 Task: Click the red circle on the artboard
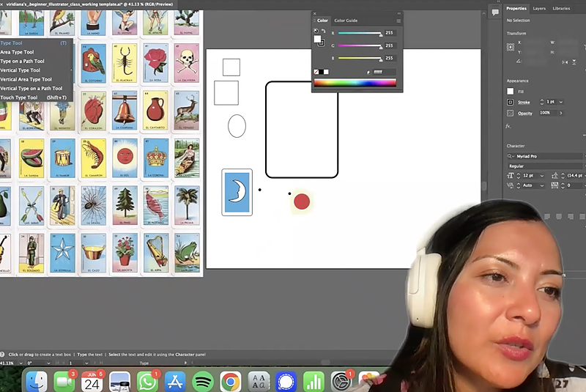[302, 201]
